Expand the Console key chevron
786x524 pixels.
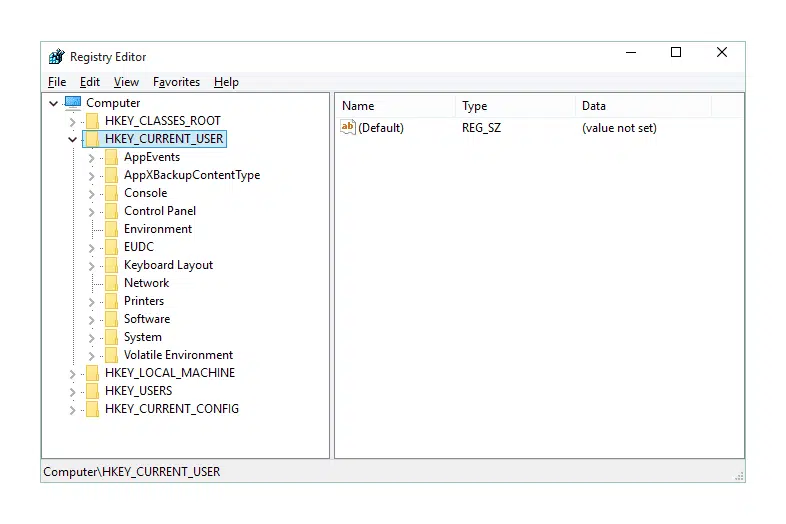click(91, 194)
